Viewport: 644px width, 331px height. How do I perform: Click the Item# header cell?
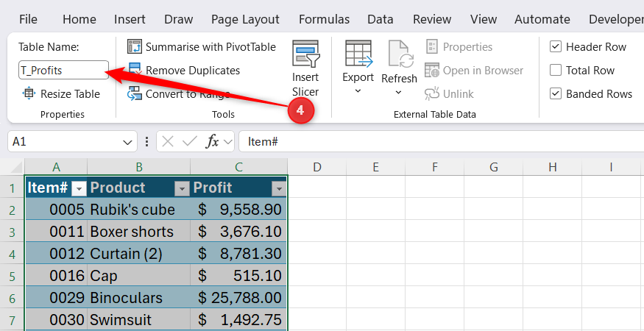tap(56, 188)
